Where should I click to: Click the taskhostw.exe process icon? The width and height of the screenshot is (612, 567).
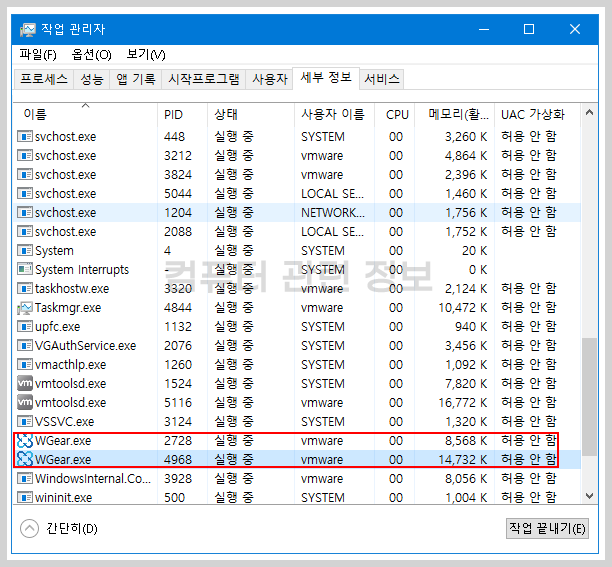coord(25,288)
